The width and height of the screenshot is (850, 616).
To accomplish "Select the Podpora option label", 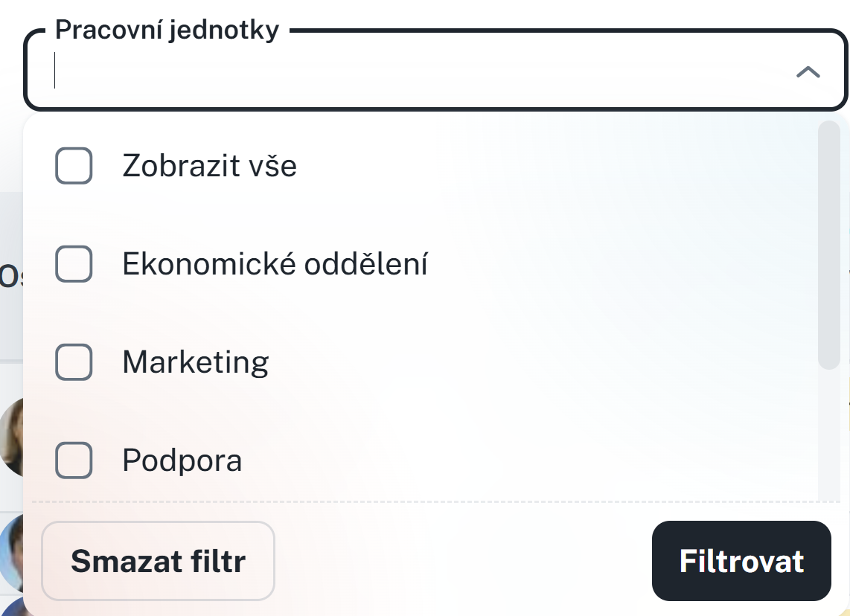I will pyautogui.click(x=182, y=461).
